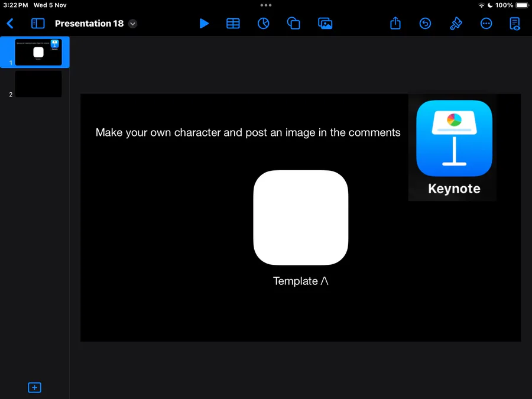Go back to the presentation manager
This screenshot has width=532, height=399.
(10, 24)
